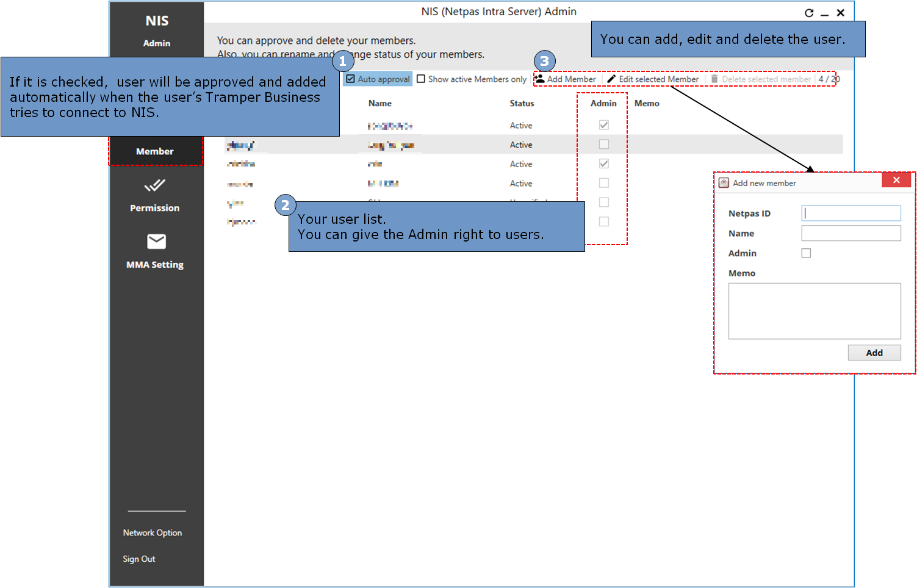Viewport: 917px width, 588px height.
Task: Click inside the Memo text area
Action: pos(815,311)
